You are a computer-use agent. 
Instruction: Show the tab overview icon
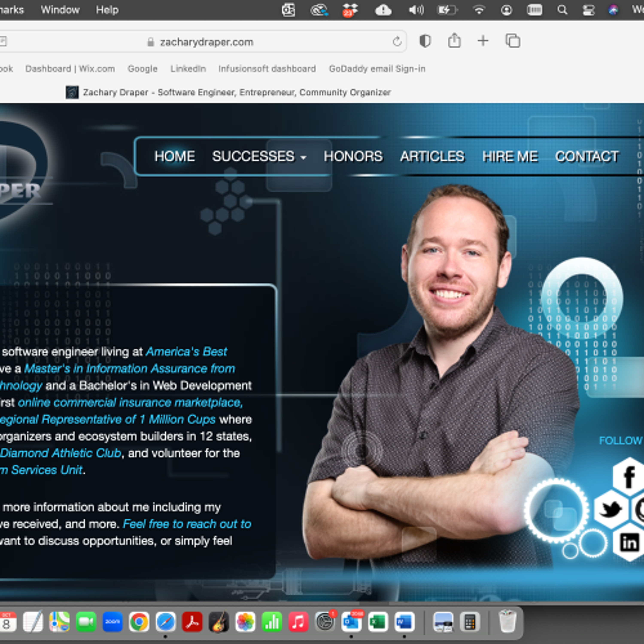point(513,41)
